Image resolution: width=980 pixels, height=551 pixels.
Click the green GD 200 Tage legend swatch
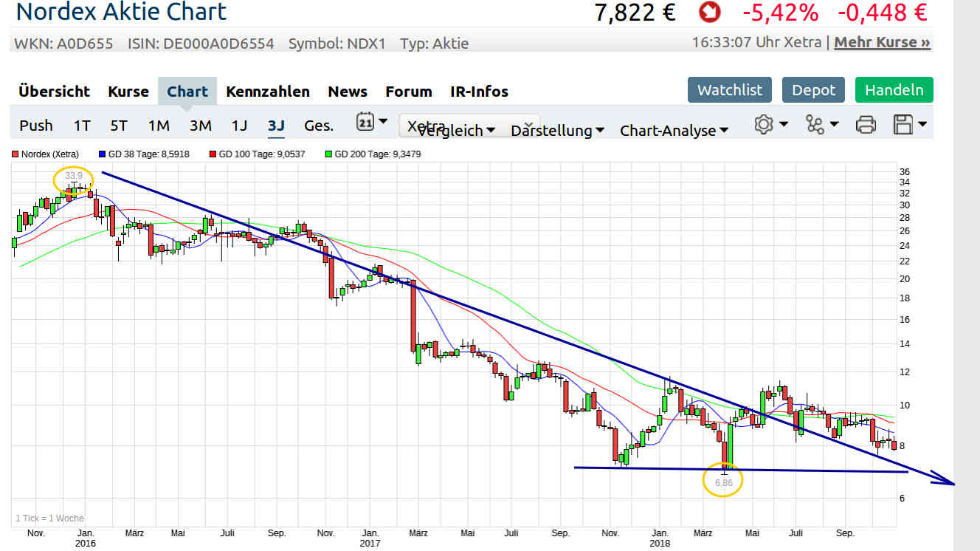(328, 155)
